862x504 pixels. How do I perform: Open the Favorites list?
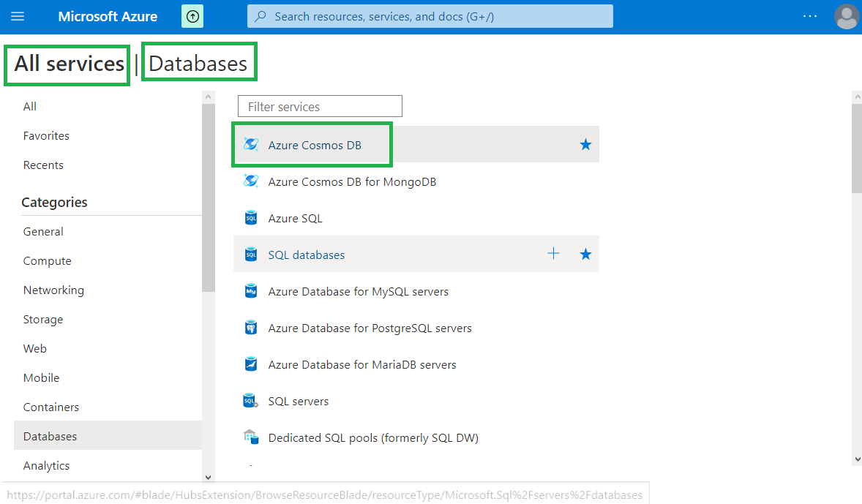(x=46, y=136)
